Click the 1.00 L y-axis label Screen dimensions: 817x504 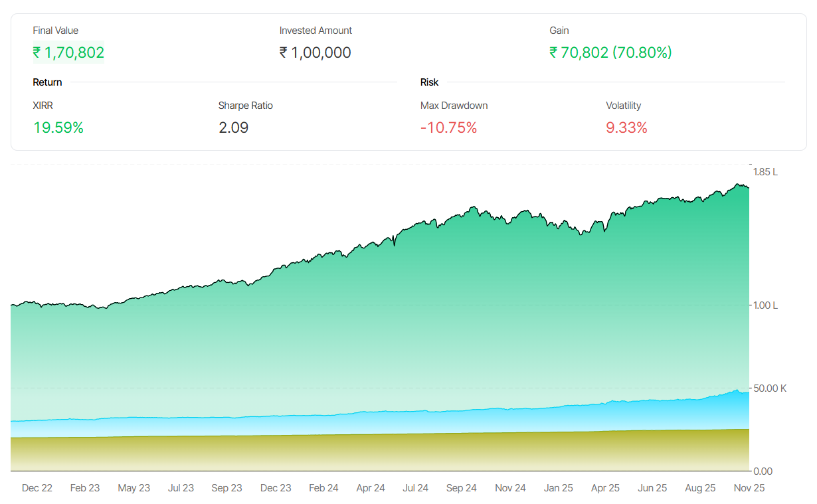point(765,305)
